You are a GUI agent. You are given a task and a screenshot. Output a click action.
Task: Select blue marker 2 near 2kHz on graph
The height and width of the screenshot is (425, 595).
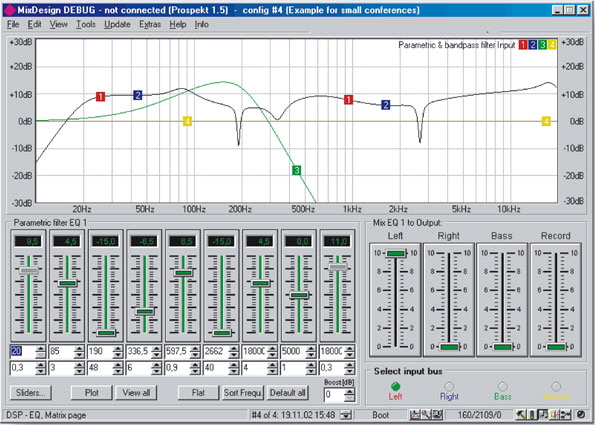pyautogui.click(x=386, y=105)
